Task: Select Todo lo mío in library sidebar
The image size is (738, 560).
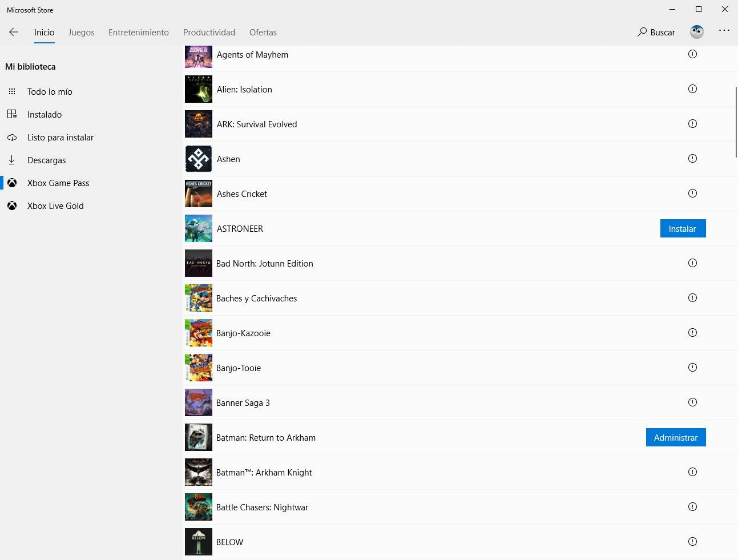Action: [50, 92]
